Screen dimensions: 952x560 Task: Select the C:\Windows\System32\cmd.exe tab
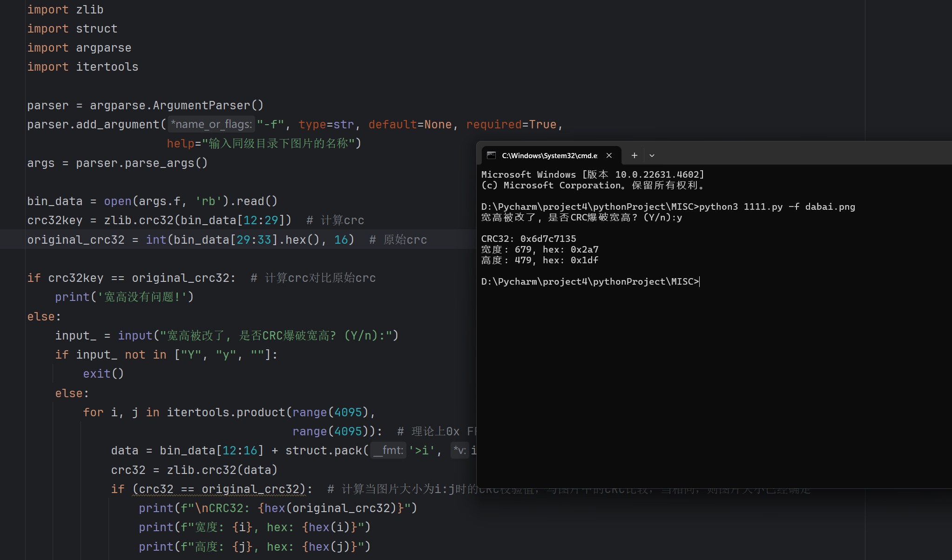(549, 155)
